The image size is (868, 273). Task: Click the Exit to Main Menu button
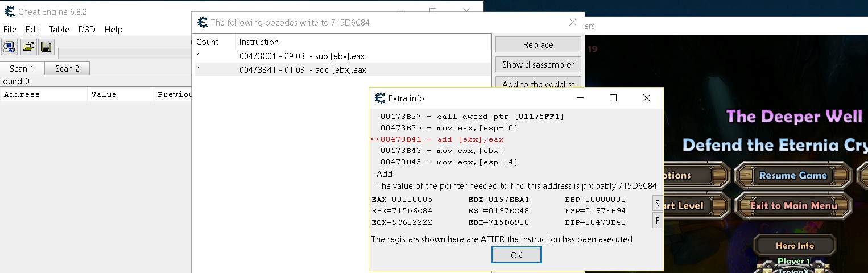pos(793,205)
